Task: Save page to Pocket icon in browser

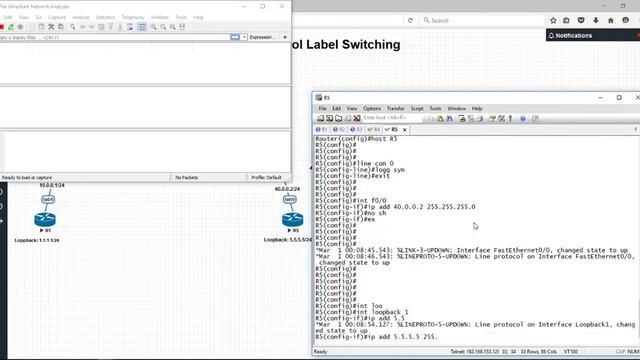Action: (581, 20)
